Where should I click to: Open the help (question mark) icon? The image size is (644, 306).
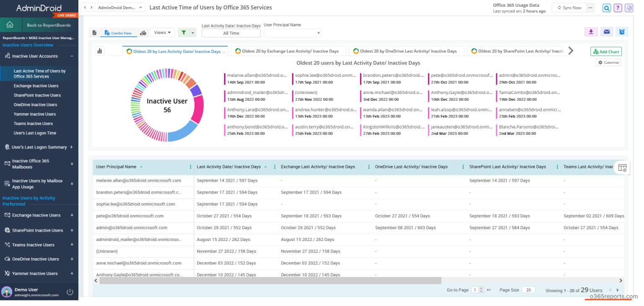618,8
